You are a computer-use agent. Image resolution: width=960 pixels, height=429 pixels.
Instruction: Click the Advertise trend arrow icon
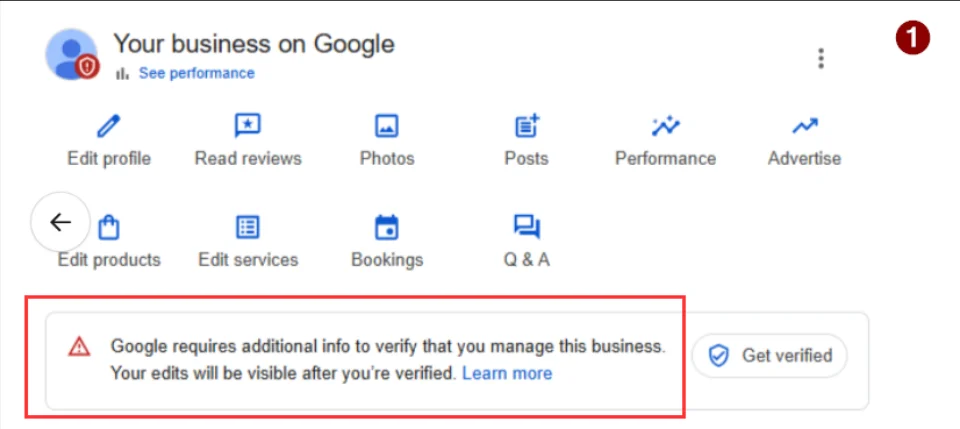(x=804, y=126)
